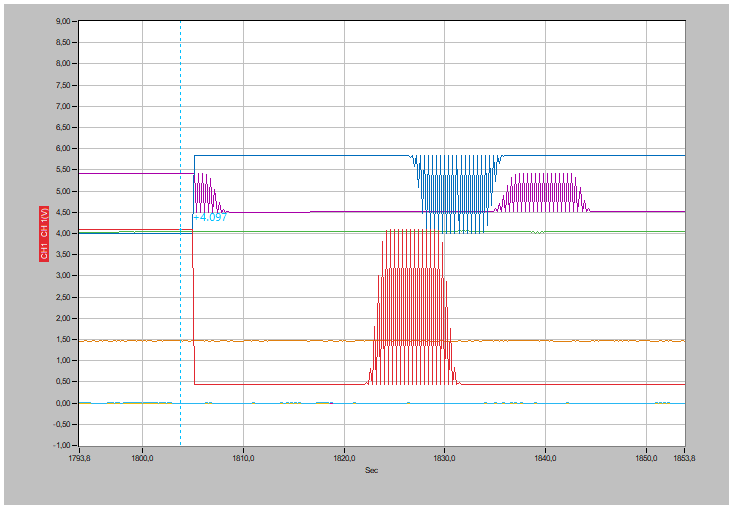The image size is (734, 510).
Task: Select the dashed cyan cursor line
Action: [181, 233]
